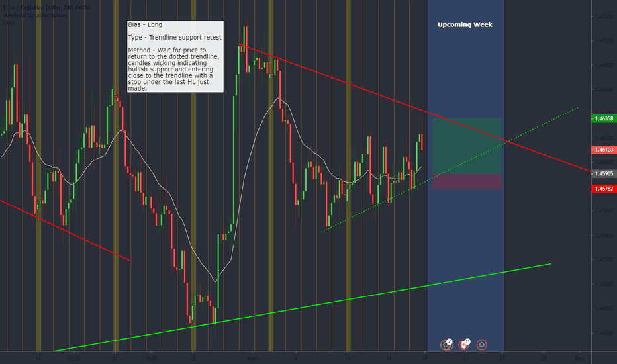Select the short red trendline at lower left

click(x=66, y=232)
